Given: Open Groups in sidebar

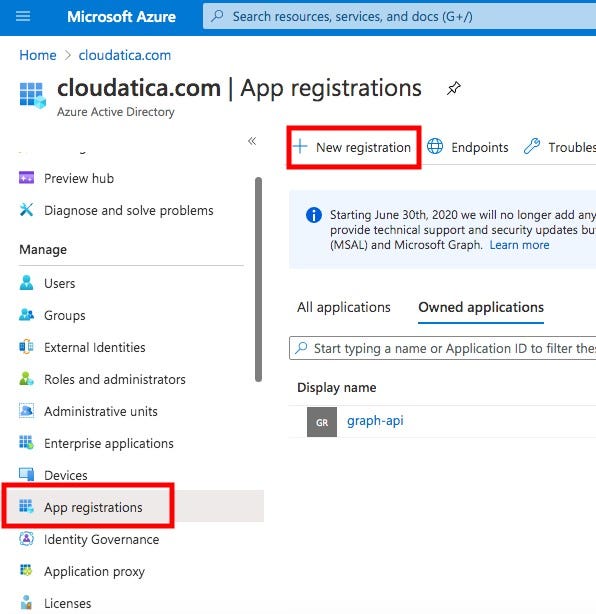Looking at the screenshot, I should pyautogui.click(x=65, y=316).
